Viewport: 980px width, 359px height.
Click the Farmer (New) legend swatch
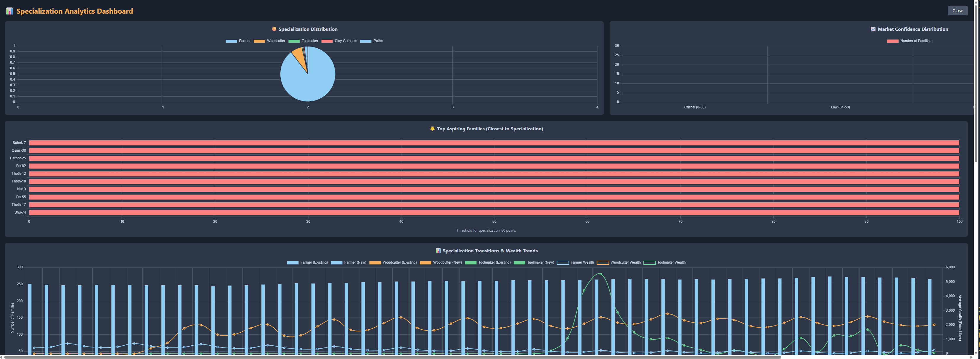pos(336,262)
